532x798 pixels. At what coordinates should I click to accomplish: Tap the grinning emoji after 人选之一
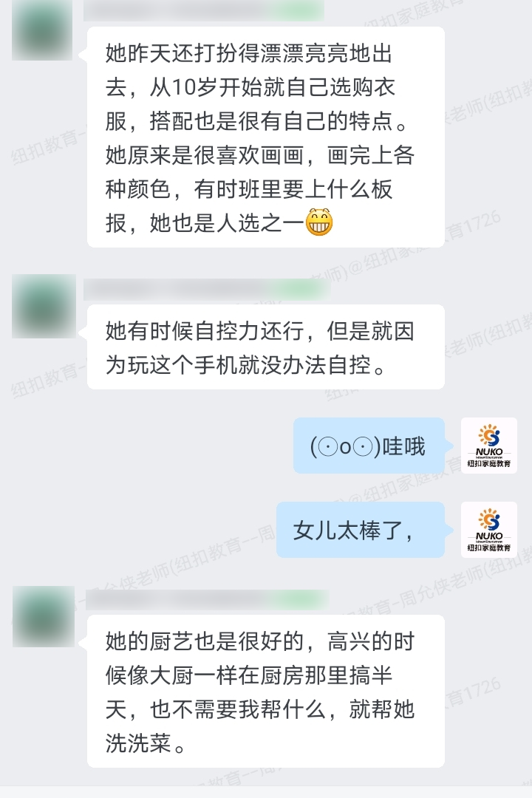click(x=319, y=222)
